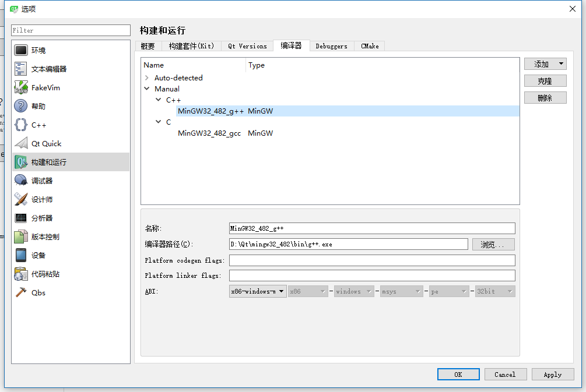The height and width of the screenshot is (392, 586).
Task: Click the Type column header
Action: (x=383, y=65)
